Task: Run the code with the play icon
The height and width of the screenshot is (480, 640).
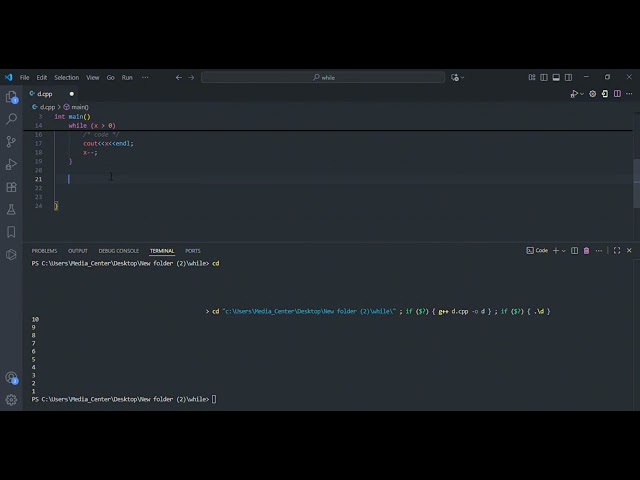Action: (574, 94)
